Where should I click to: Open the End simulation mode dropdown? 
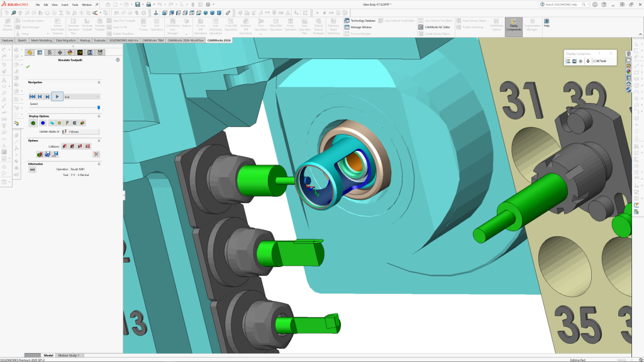pyautogui.click(x=82, y=97)
